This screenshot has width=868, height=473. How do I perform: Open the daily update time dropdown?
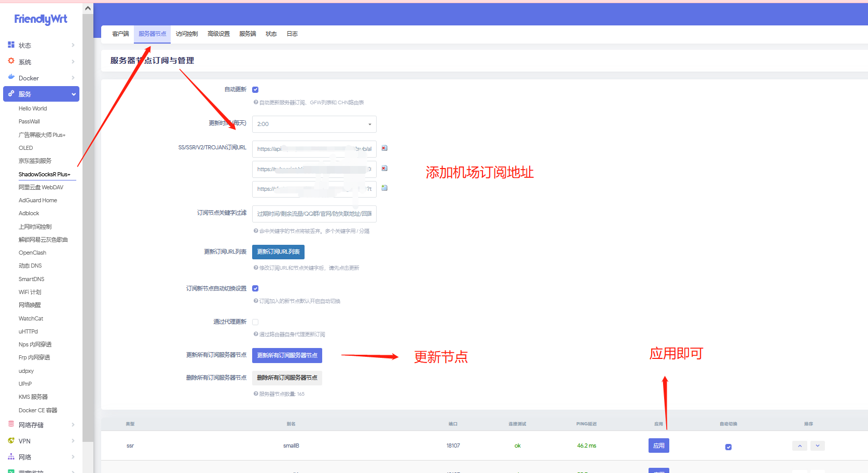314,124
